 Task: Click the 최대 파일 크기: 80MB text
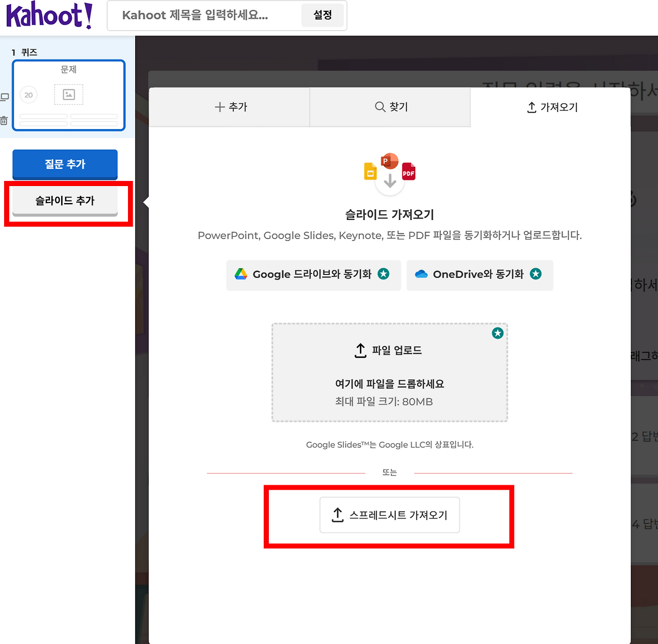point(384,401)
